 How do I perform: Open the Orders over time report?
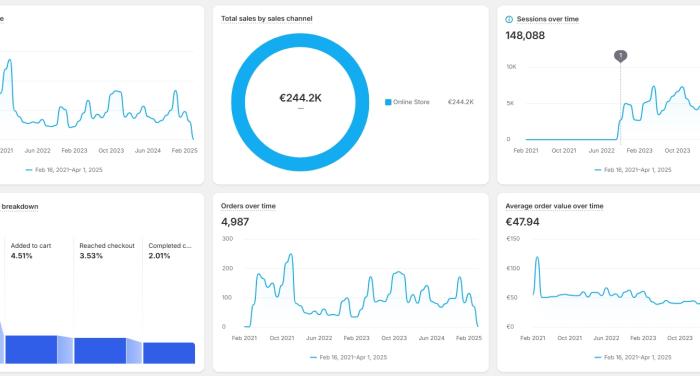point(248,206)
